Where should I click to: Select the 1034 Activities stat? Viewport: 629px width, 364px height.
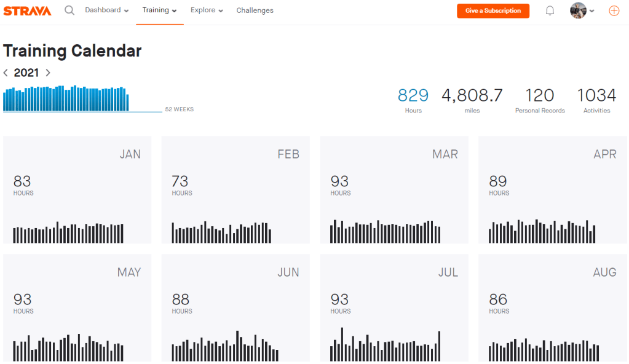click(596, 100)
